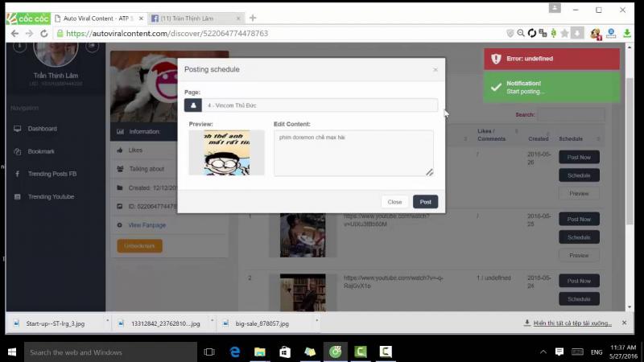Click the row 2 bookshelf video thumbnail
Screen dimensions: 644x362
(303, 293)
